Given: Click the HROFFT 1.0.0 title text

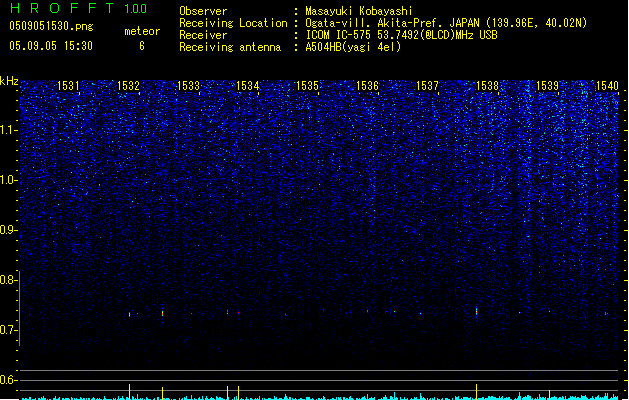Looking at the screenshot, I should 79,8.
